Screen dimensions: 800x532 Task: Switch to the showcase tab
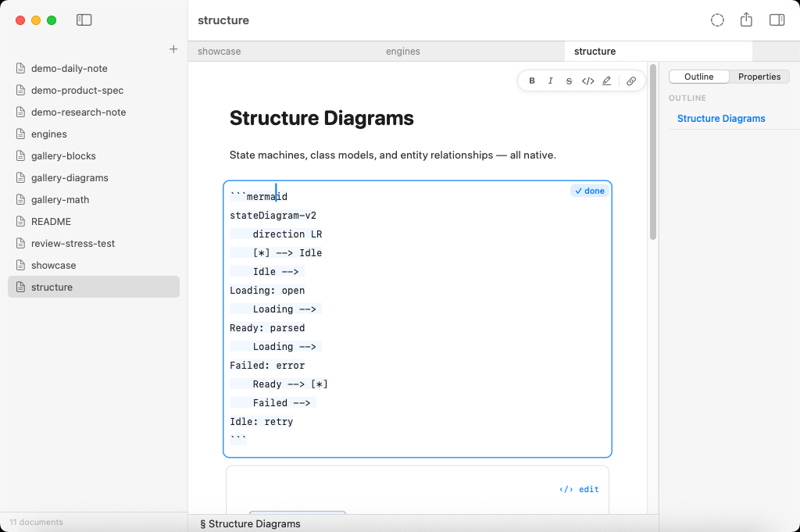pos(282,52)
